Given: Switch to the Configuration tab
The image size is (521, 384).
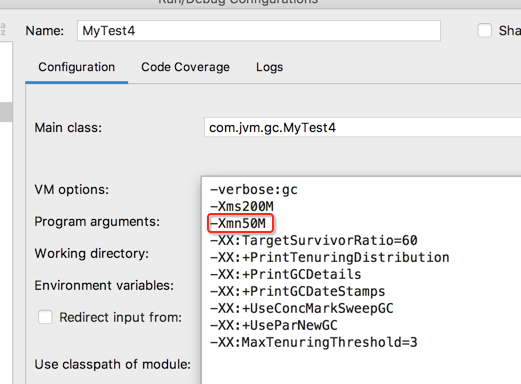Looking at the screenshot, I should click(x=77, y=67).
